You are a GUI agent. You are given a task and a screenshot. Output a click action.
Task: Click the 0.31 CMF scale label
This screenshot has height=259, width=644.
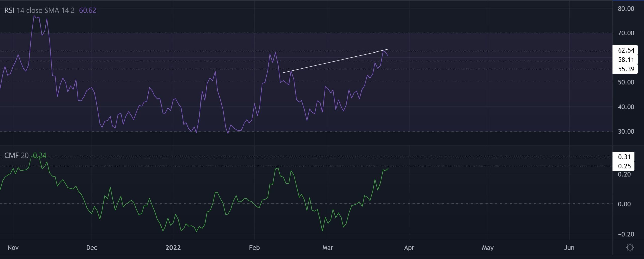(x=624, y=157)
